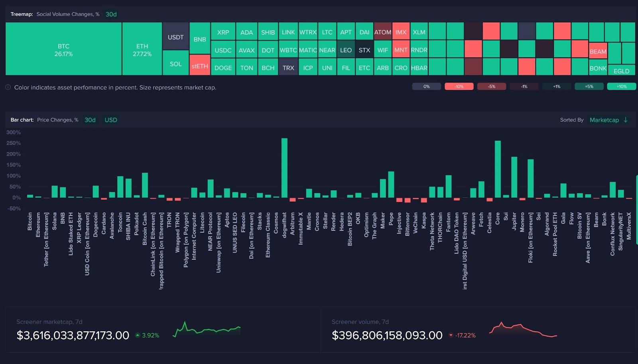
Task: Open the BNB treemap tile
Action: [x=200, y=38]
